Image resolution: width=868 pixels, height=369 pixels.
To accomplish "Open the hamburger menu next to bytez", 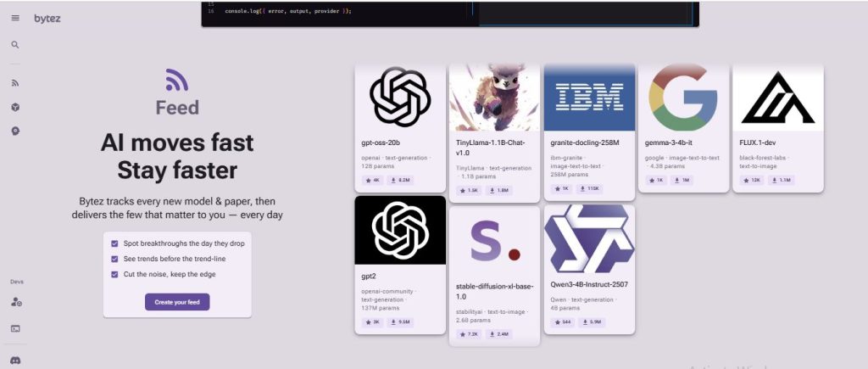I will click(15, 18).
